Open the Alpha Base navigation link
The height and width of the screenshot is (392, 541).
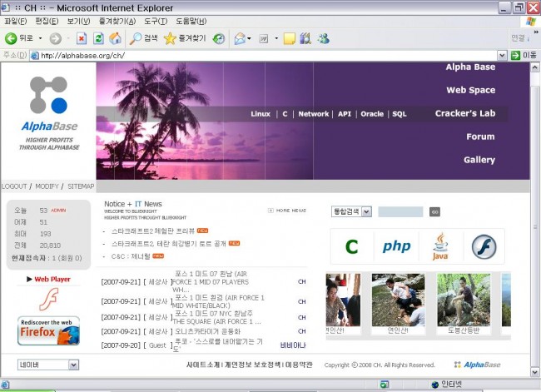pyautogui.click(x=470, y=67)
